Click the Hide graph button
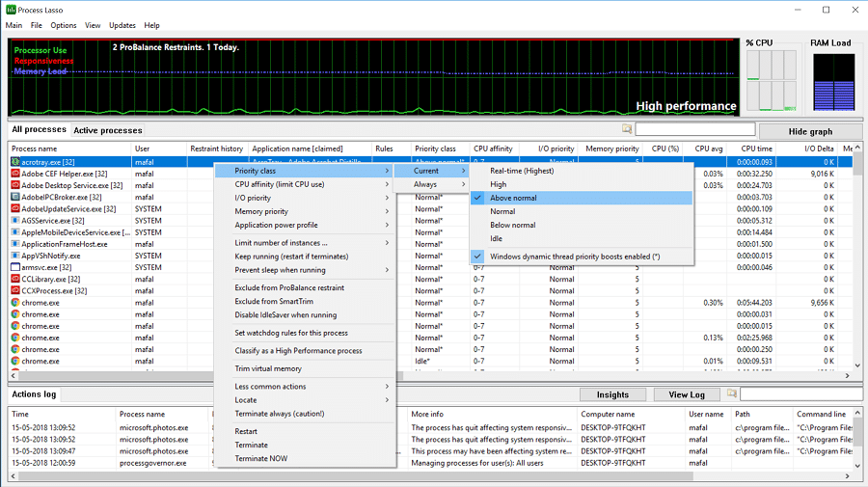This screenshot has height=487, width=868. [x=810, y=132]
